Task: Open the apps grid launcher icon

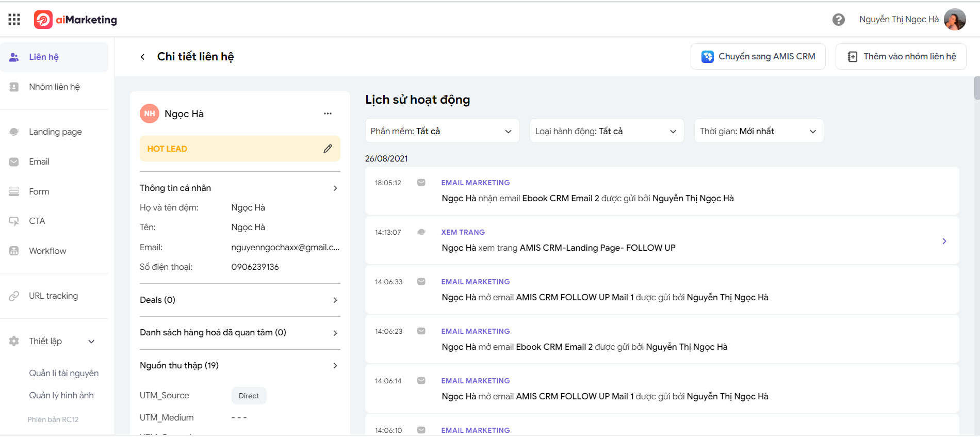Action: point(14,20)
